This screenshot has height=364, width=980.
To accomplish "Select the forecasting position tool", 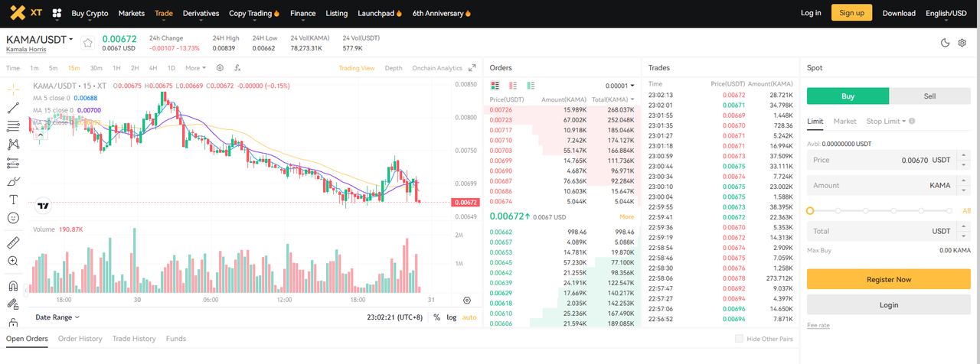I will (13, 163).
